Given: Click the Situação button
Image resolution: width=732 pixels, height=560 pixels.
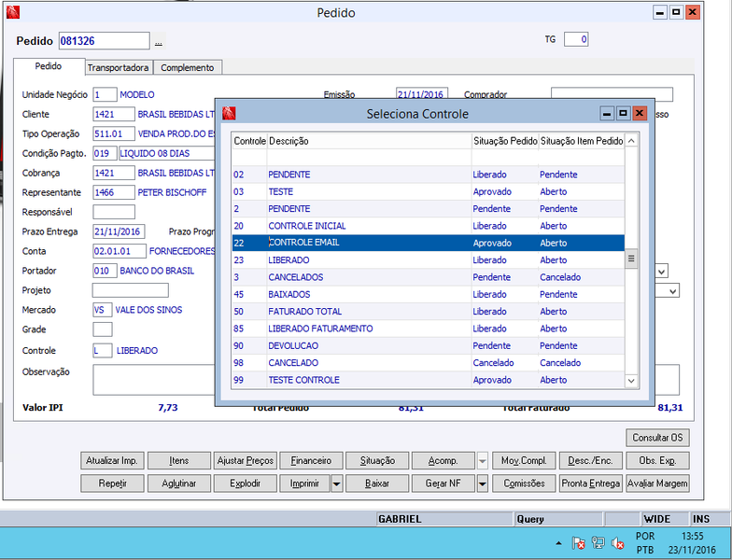Looking at the screenshot, I should 377,461.
